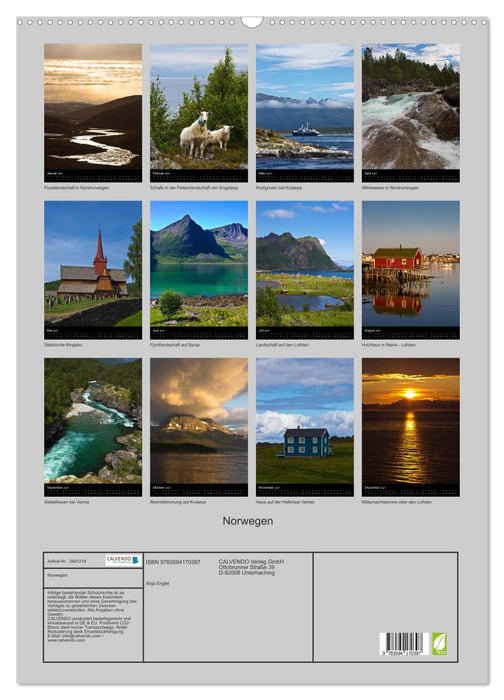Open the January river landscape thumbnail
This screenshot has width=504, height=700.
[x=93, y=112]
